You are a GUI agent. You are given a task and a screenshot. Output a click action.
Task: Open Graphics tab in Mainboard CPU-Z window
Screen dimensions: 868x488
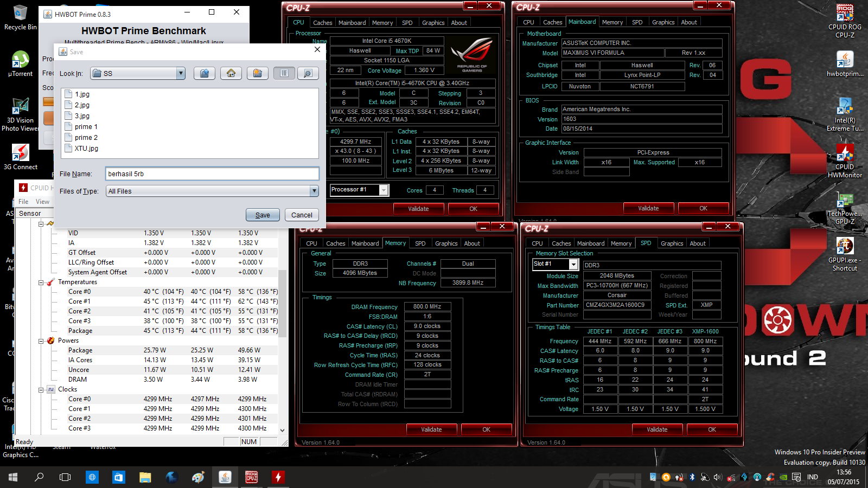click(663, 22)
